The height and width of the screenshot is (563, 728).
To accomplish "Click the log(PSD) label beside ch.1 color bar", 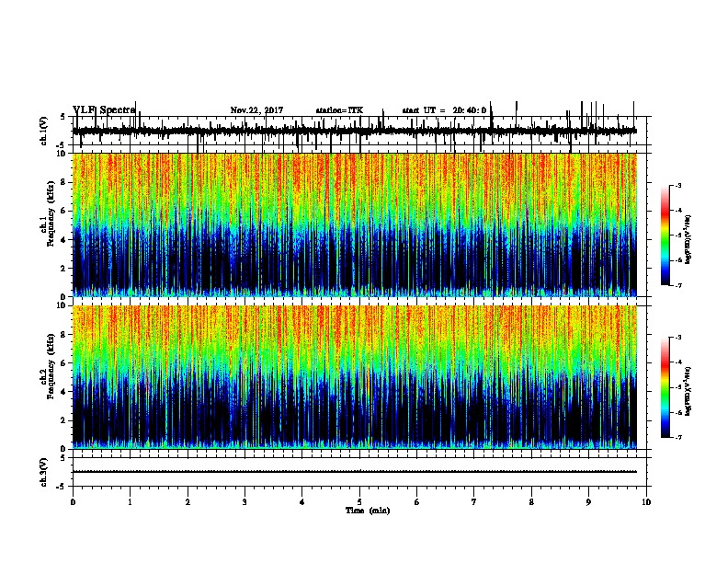I will click(x=688, y=239).
